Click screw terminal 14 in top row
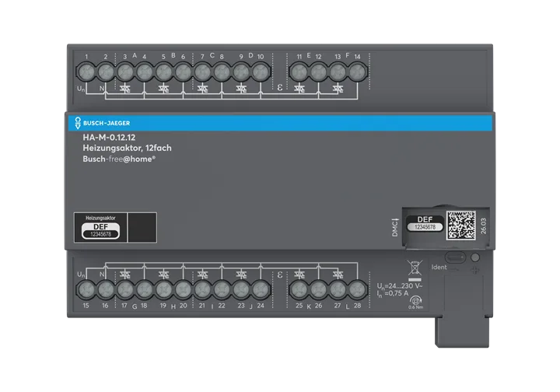Viewport: 560px width, 392px height. (x=357, y=72)
